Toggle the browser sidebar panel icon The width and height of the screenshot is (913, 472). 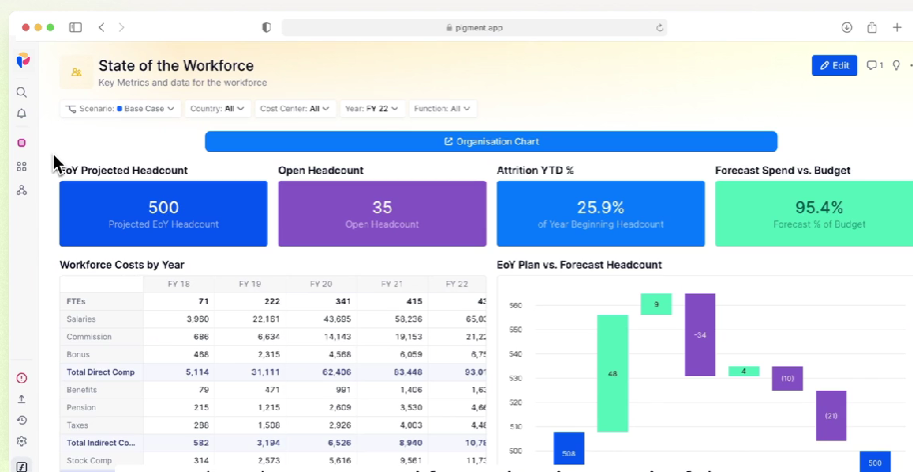click(75, 27)
